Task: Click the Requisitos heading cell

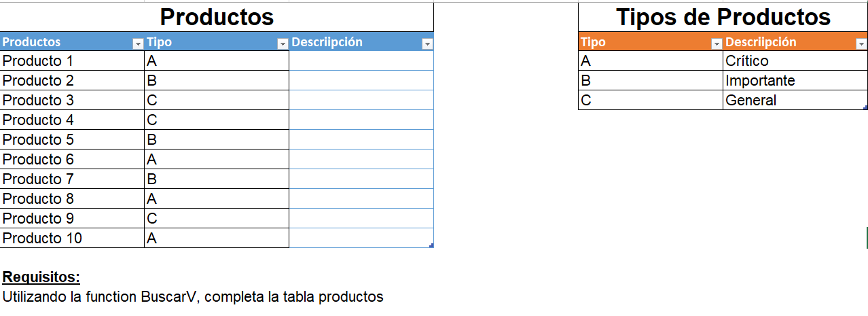Action: coord(41,277)
